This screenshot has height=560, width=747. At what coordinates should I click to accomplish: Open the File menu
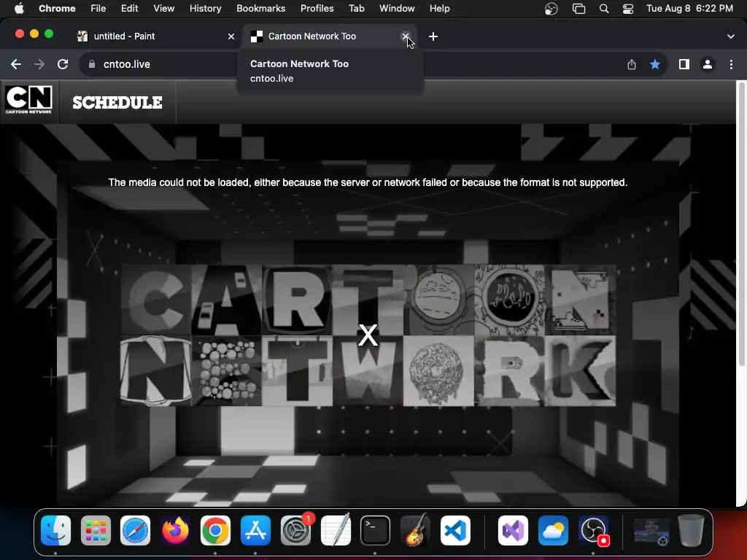pos(98,9)
